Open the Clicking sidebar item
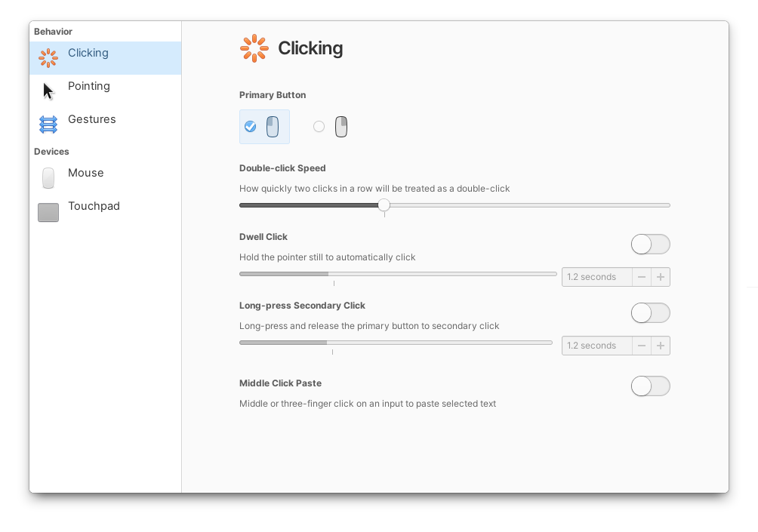This screenshot has height=532, width=758. (106, 58)
